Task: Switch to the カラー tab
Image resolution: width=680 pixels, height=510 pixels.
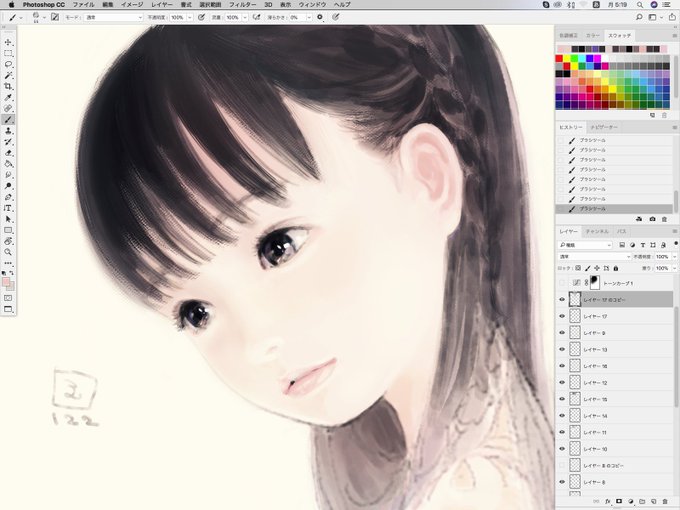Action: (592, 36)
